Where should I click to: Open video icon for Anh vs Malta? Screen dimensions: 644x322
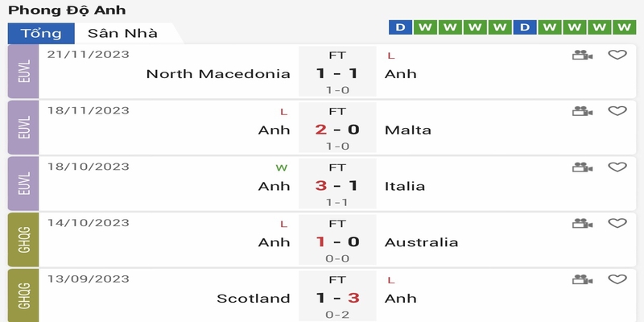point(582,111)
